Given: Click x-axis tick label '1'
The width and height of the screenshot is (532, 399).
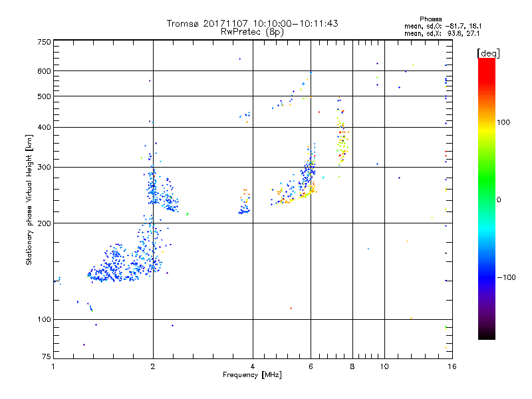Looking at the screenshot, I should [53, 366].
